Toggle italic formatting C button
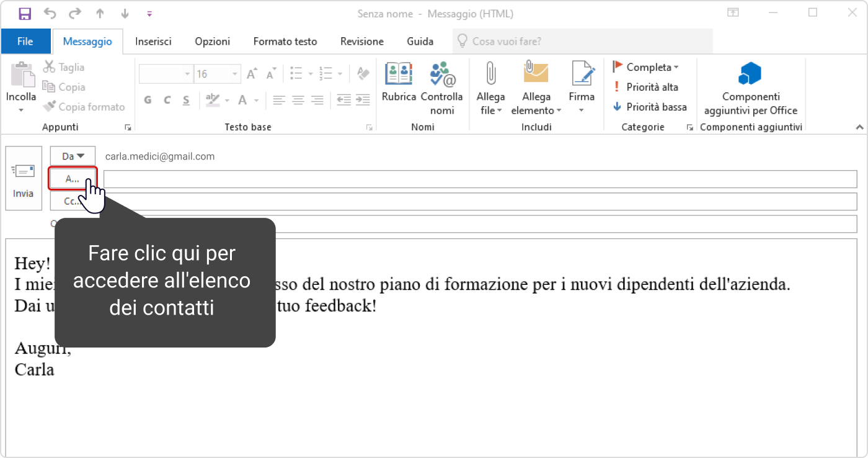The width and height of the screenshot is (868, 458). [167, 100]
